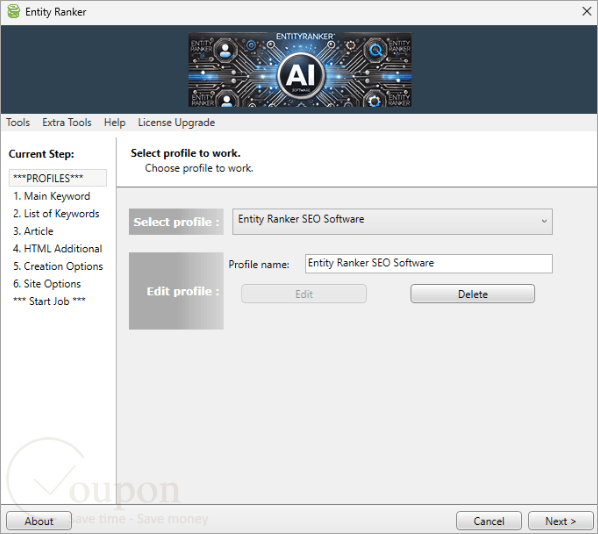The width and height of the screenshot is (598, 534).
Task: Click the Entity Ranker app icon in title bar
Action: coord(14,11)
